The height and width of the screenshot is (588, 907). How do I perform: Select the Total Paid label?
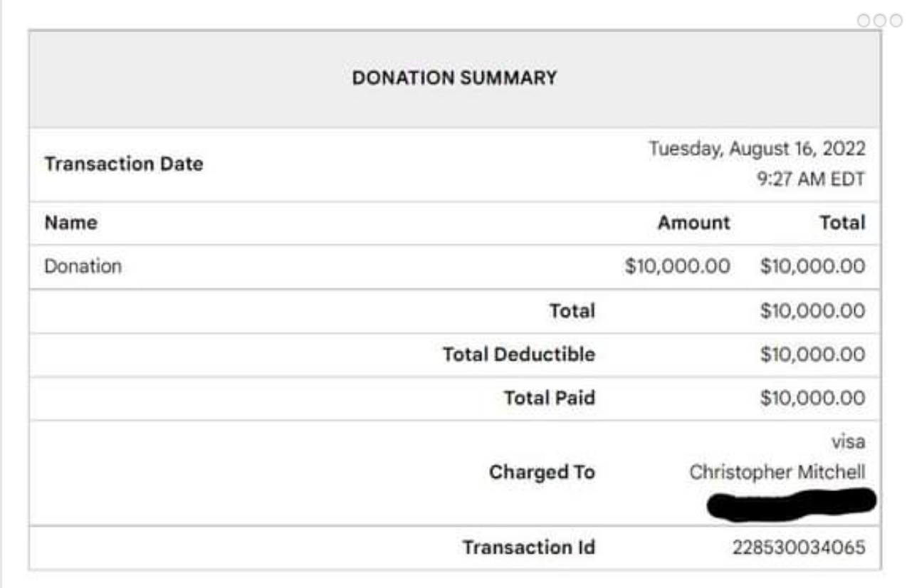[549, 397]
